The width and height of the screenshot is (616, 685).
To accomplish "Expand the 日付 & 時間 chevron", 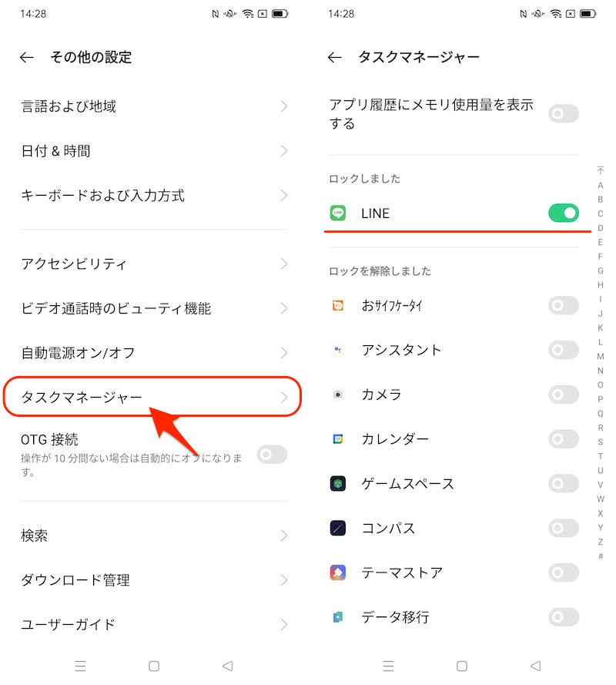I will tap(284, 151).
